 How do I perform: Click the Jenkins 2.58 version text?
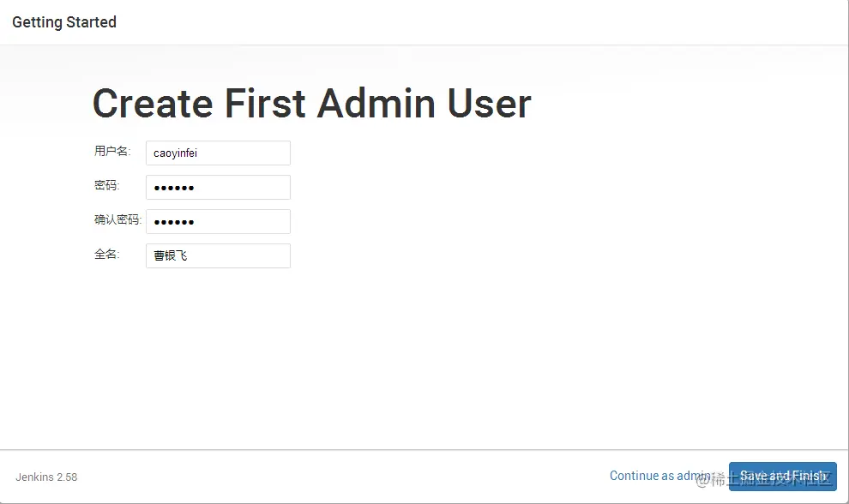46,477
